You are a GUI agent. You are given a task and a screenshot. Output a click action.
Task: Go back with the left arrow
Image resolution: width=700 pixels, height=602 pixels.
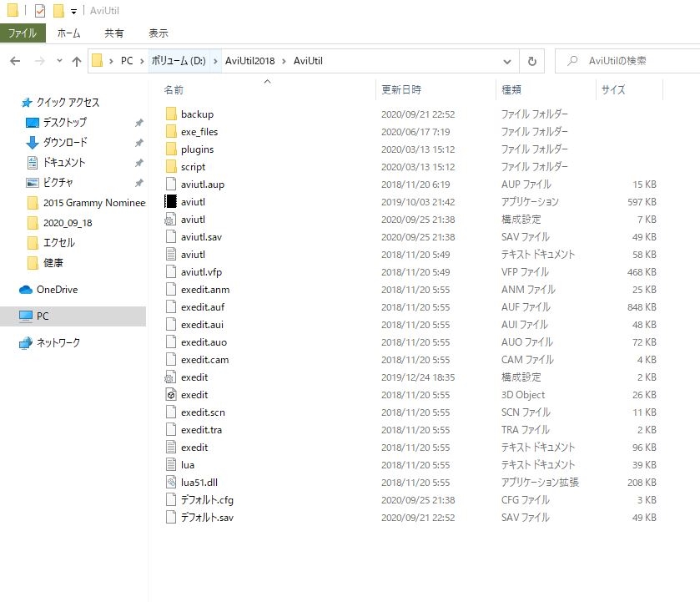pos(15,61)
